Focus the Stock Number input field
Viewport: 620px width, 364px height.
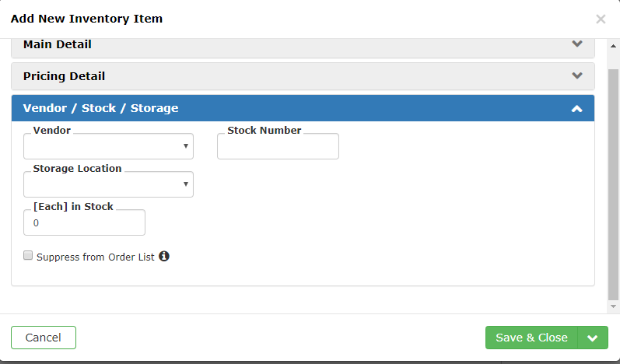278,146
